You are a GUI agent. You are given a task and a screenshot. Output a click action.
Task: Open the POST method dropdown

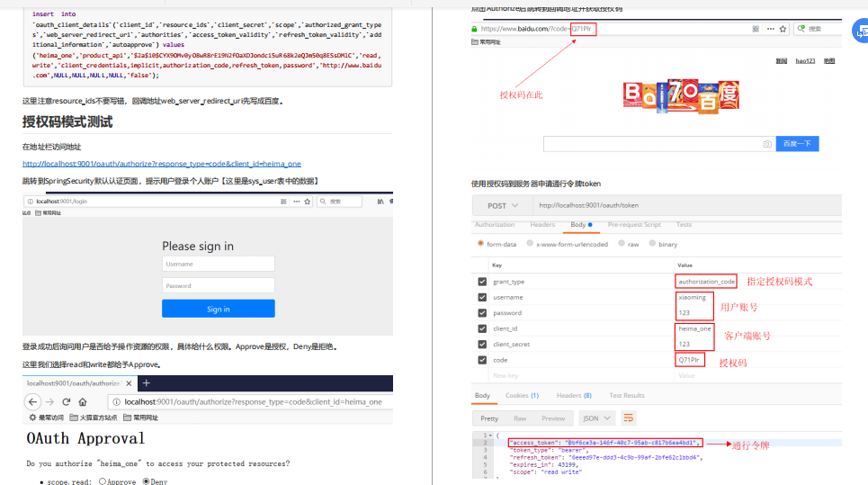tap(503, 205)
